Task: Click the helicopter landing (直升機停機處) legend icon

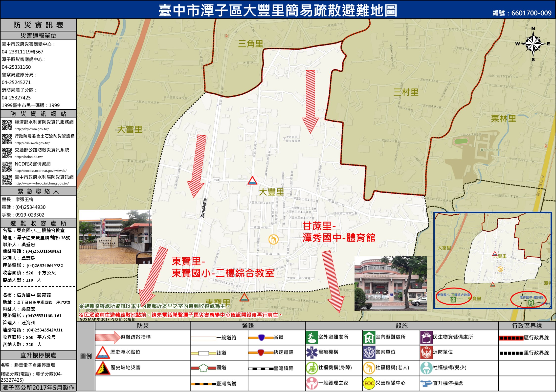Action: (x=426, y=383)
